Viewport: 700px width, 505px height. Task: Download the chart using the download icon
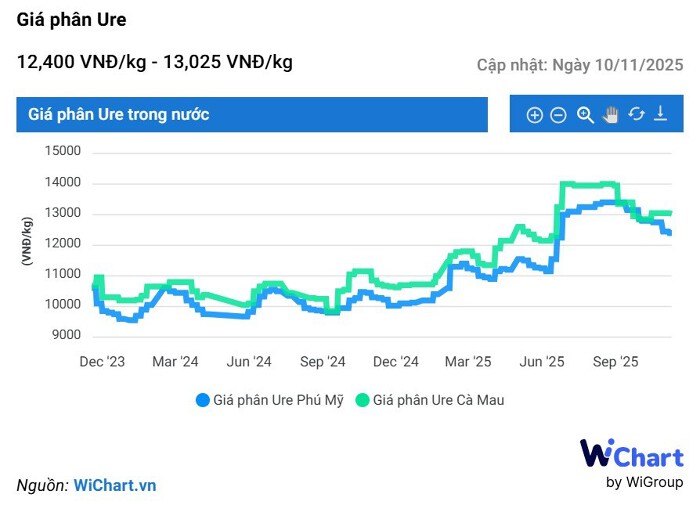661,115
